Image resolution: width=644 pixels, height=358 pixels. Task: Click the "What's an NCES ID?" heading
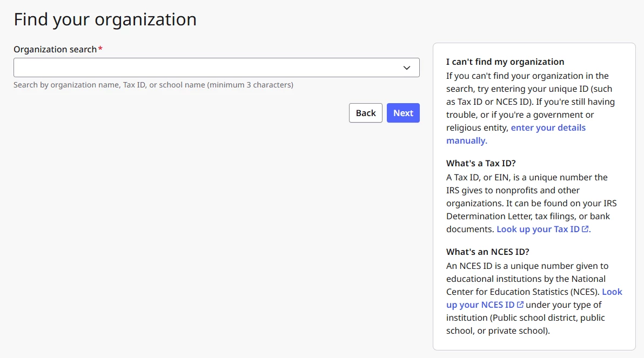point(487,252)
